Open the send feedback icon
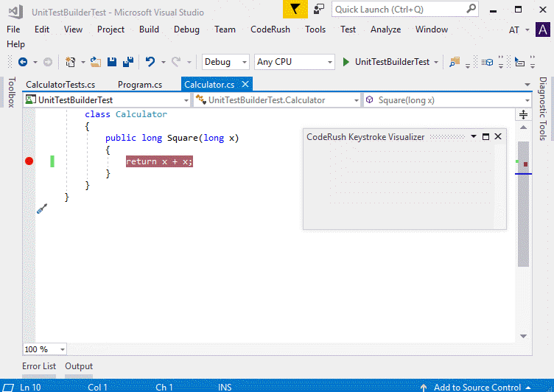554x392 pixels. coord(318,10)
